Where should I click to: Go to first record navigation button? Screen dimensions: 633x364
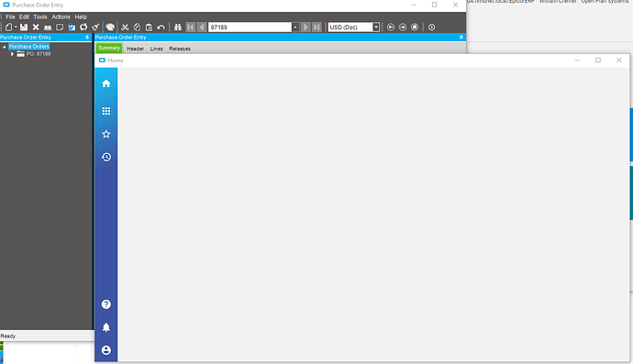pyautogui.click(x=191, y=27)
